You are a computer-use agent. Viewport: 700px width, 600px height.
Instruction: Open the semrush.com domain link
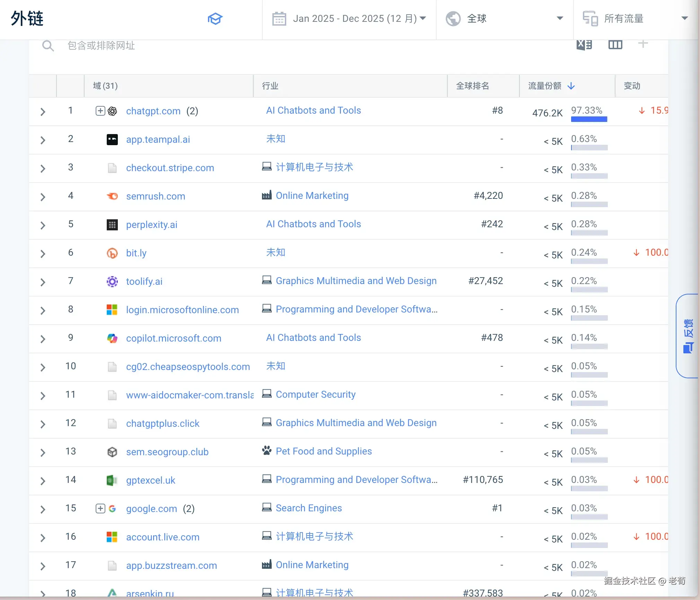pos(156,196)
